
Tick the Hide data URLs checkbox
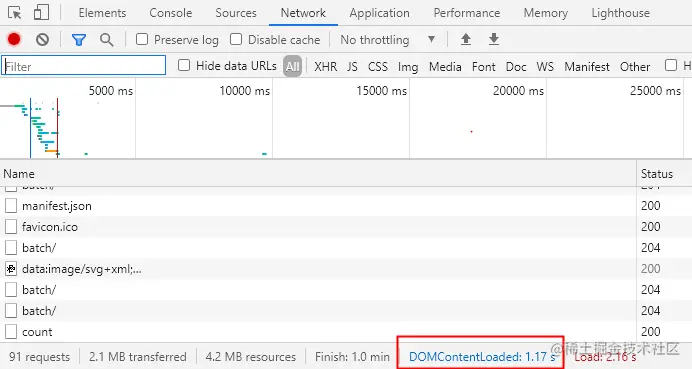point(184,66)
